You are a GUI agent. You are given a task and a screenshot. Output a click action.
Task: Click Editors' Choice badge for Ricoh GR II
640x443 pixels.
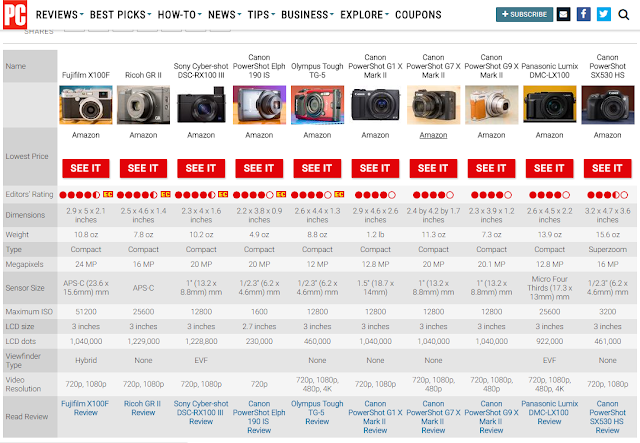click(x=165, y=194)
